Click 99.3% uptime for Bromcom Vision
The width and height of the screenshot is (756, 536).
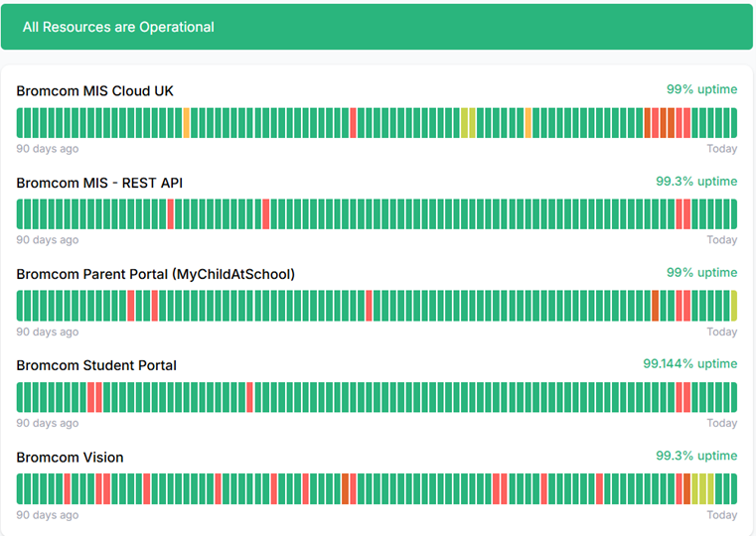tap(696, 455)
